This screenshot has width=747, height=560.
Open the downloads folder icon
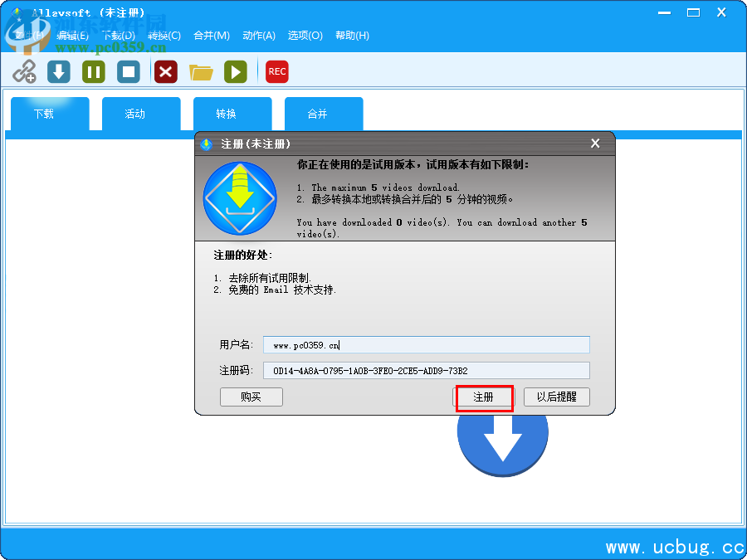click(x=201, y=71)
